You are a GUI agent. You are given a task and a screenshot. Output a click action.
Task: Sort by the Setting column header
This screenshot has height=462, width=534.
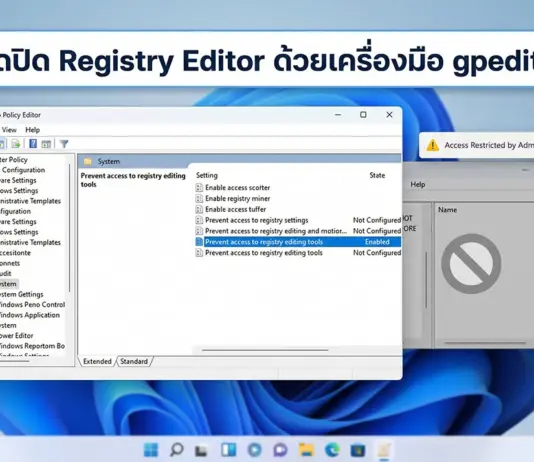tap(207, 175)
